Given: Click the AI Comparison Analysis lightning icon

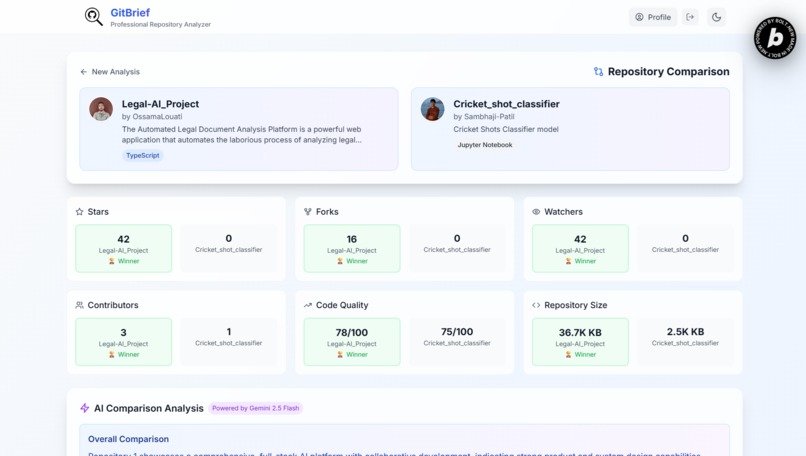Looking at the screenshot, I should [84, 408].
